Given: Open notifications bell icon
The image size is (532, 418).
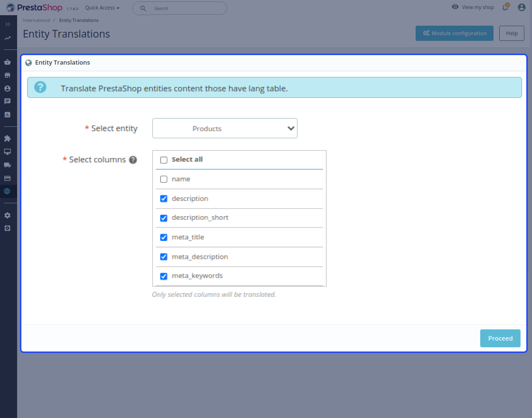Looking at the screenshot, I should click(x=505, y=8).
